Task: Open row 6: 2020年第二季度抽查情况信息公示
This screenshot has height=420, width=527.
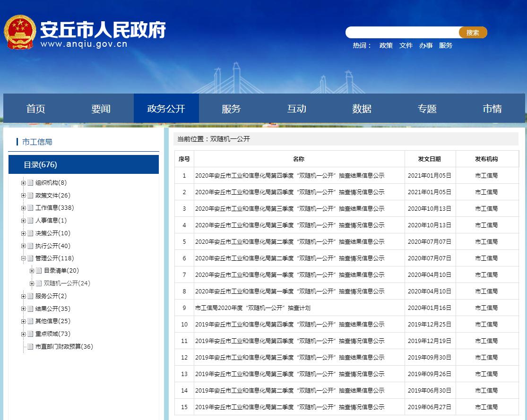Action: (290, 258)
